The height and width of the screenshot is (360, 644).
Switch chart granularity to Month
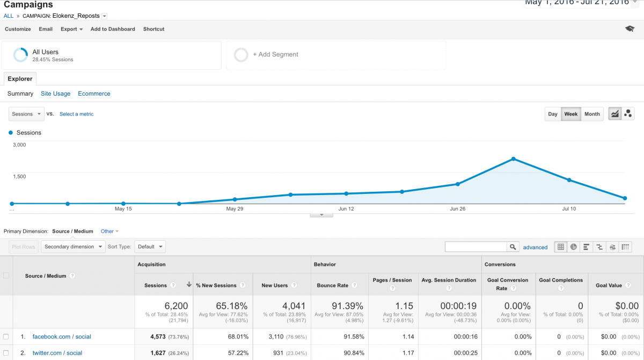click(x=592, y=114)
